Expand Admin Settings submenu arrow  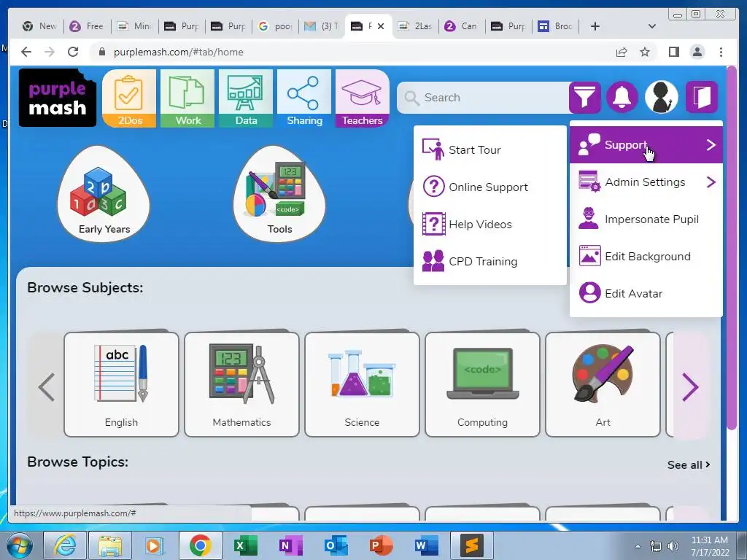[711, 182]
